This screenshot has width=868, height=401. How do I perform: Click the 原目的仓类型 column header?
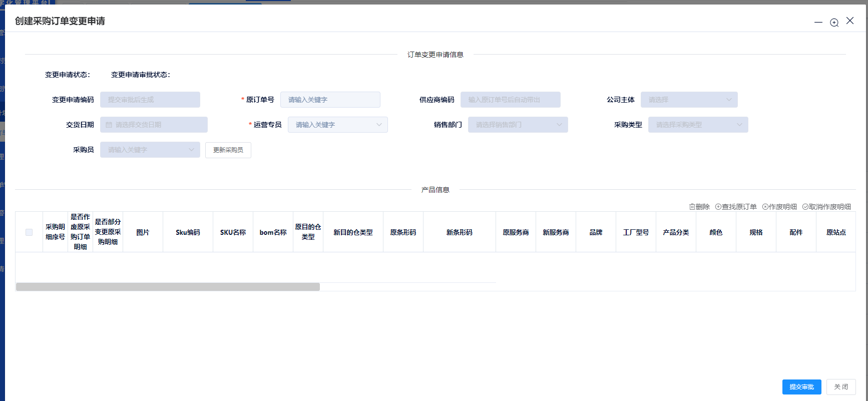point(308,232)
